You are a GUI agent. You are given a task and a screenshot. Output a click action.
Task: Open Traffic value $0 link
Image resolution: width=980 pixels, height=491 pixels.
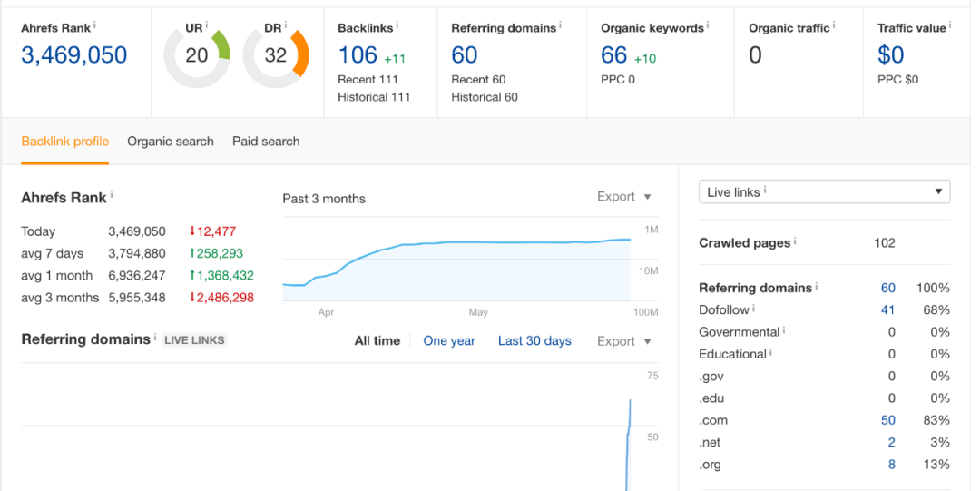pyautogui.click(x=891, y=55)
